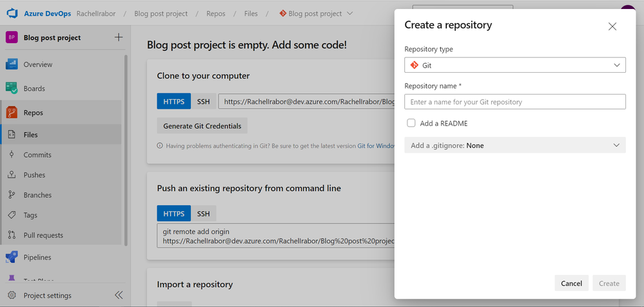
Task: Click the Git icon in Repository type
Action: (x=414, y=65)
